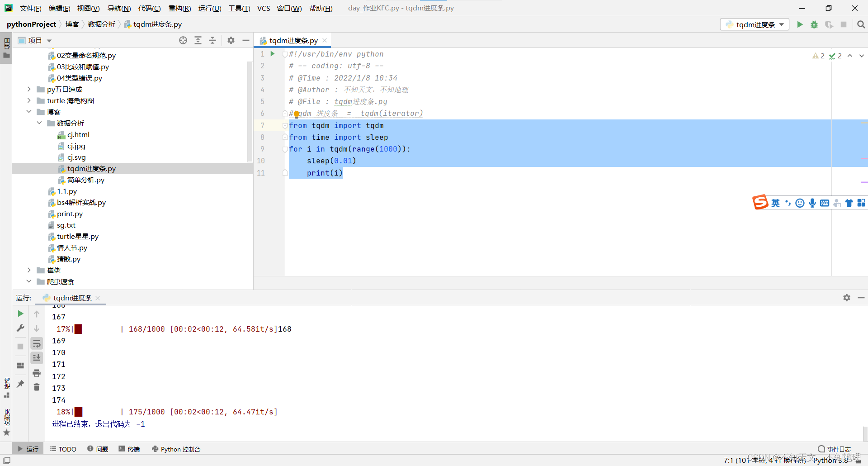Open run configuration dropdown tqdm进度条
The width and height of the screenshot is (868, 466).
tap(755, 24)
